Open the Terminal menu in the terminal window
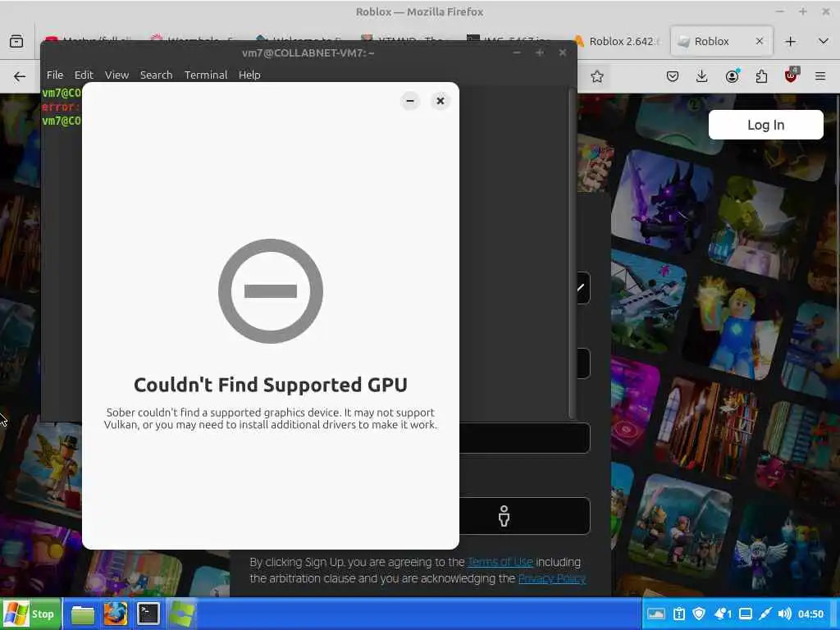The width and height of the screenshot is (840, 630). (206, 75)
